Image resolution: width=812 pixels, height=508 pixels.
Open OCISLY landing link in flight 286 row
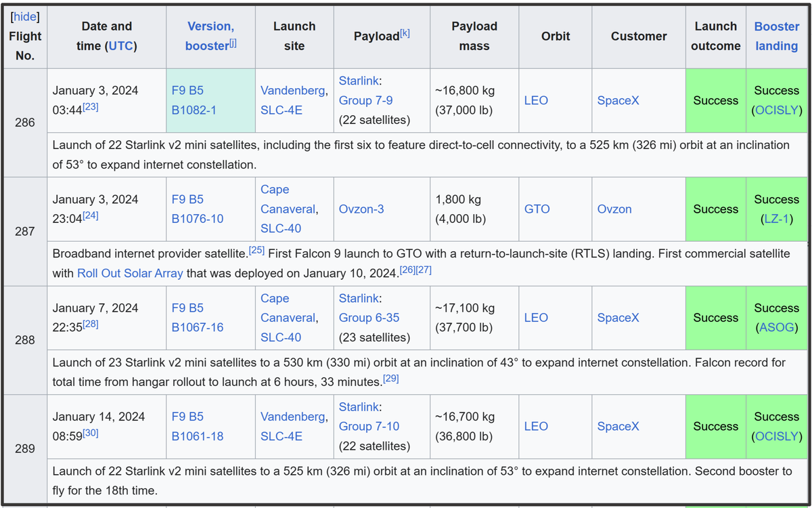point(777,110)
